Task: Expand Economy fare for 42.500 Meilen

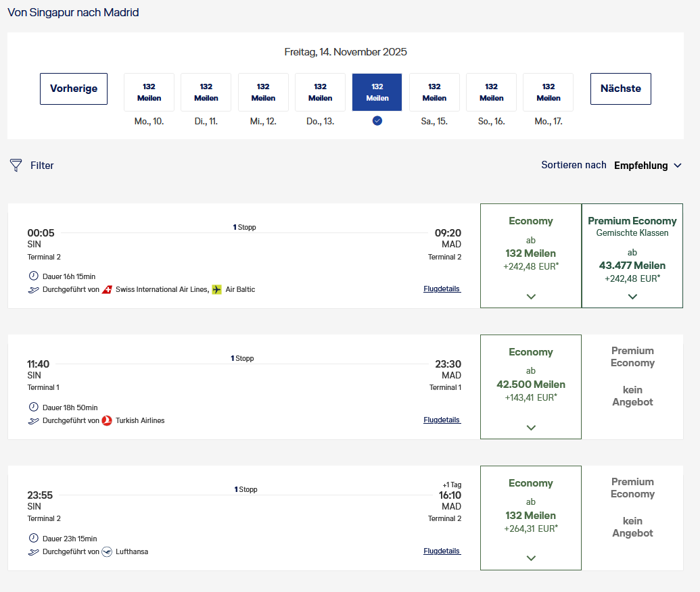Action: pos(531,427)
